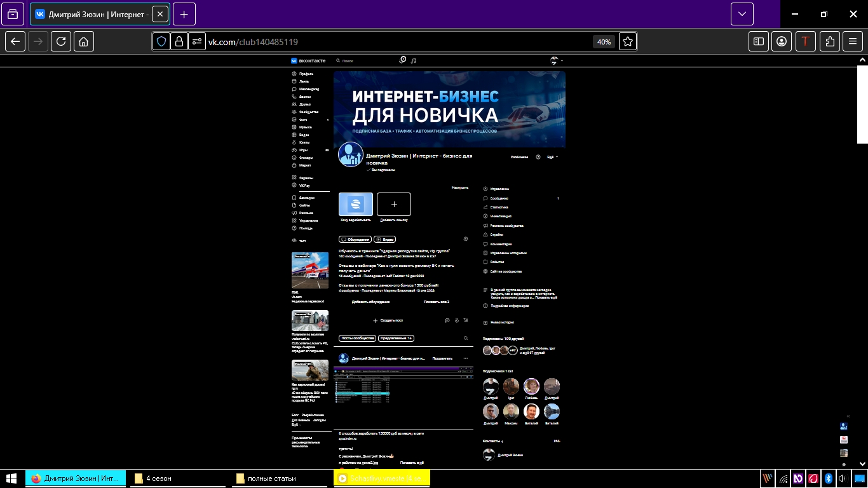Click Создать пост
This screenshot has width=868, height=488.
388,321
